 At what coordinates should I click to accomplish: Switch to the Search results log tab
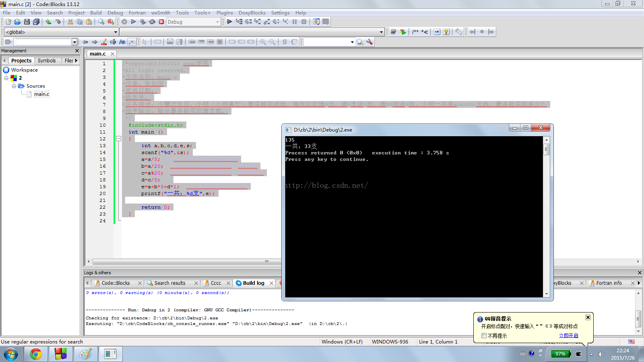[x=170, y=283]
